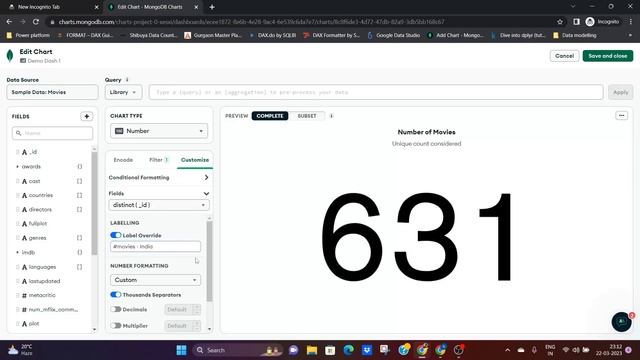The width and height of the screenshot is (640, 360).
Task: Open a new browser tab
Action: pyautogui.click(x=212, y=7)
